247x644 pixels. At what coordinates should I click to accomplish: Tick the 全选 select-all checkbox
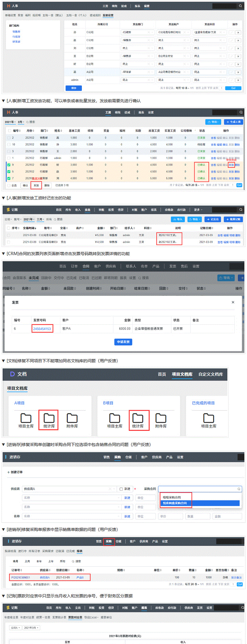click(9, 185)
